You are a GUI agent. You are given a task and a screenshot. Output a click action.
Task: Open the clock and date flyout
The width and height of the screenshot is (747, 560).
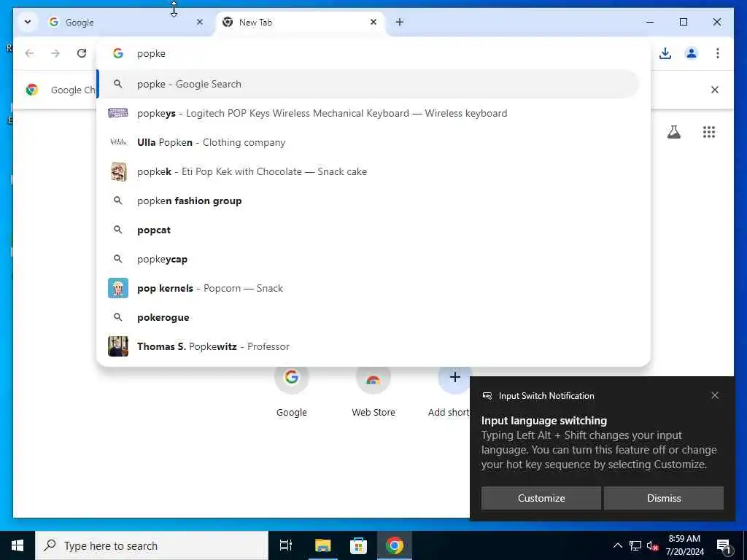(684, 545)
